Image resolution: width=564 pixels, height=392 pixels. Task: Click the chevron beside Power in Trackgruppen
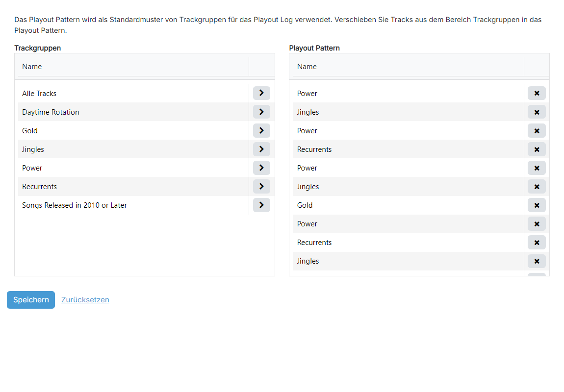click(x=261, y=168)
